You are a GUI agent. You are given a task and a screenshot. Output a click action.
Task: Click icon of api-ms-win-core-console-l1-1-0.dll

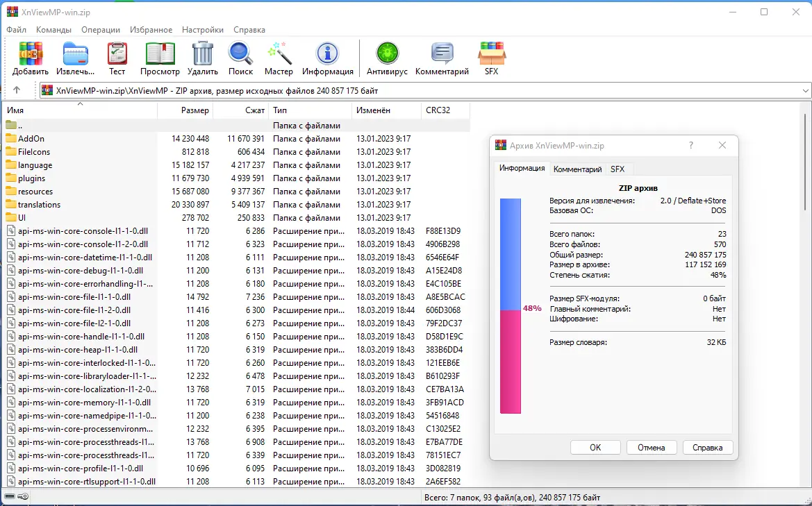[x=11, y=230]
